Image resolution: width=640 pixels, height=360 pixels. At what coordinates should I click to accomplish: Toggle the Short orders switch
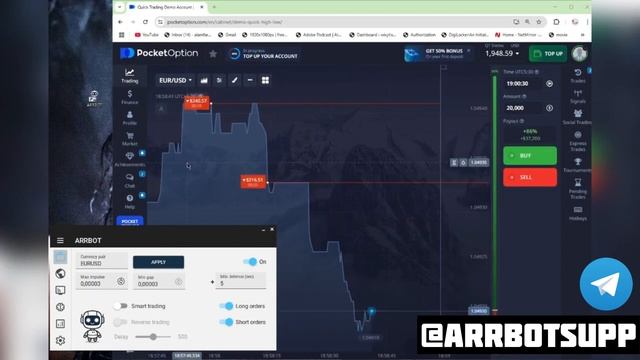click(226, 322)
